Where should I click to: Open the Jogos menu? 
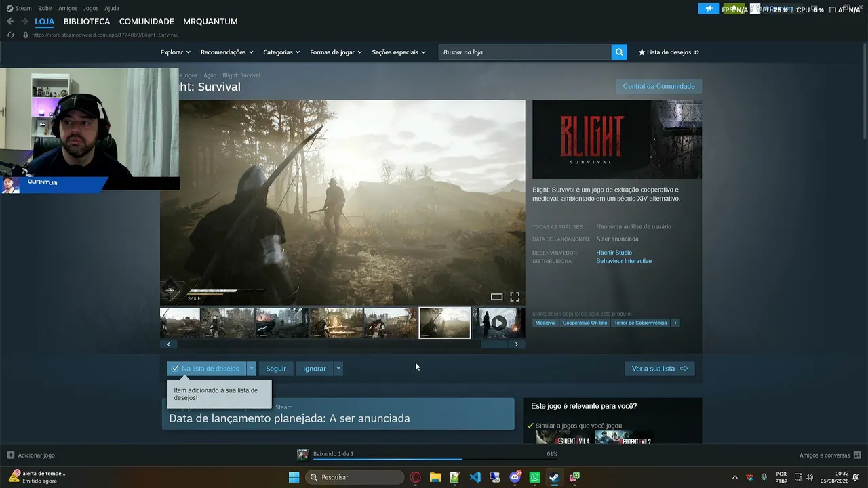tap(91, 9)
